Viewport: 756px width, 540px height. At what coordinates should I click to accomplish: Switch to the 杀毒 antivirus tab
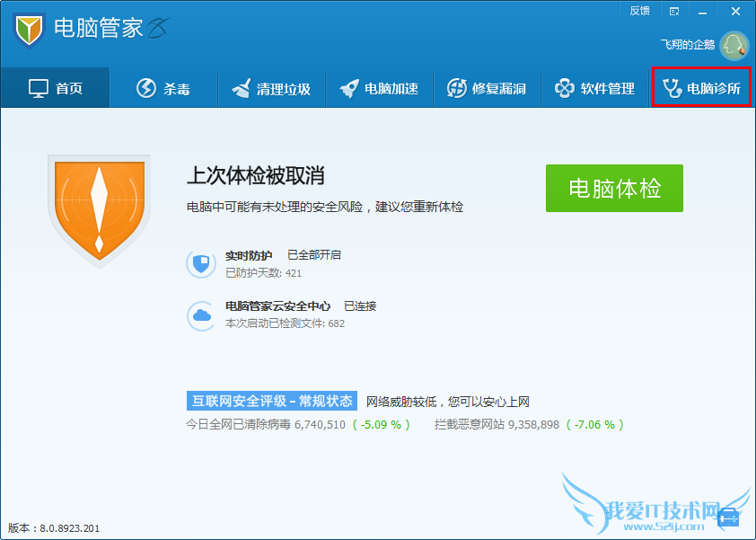163,88
